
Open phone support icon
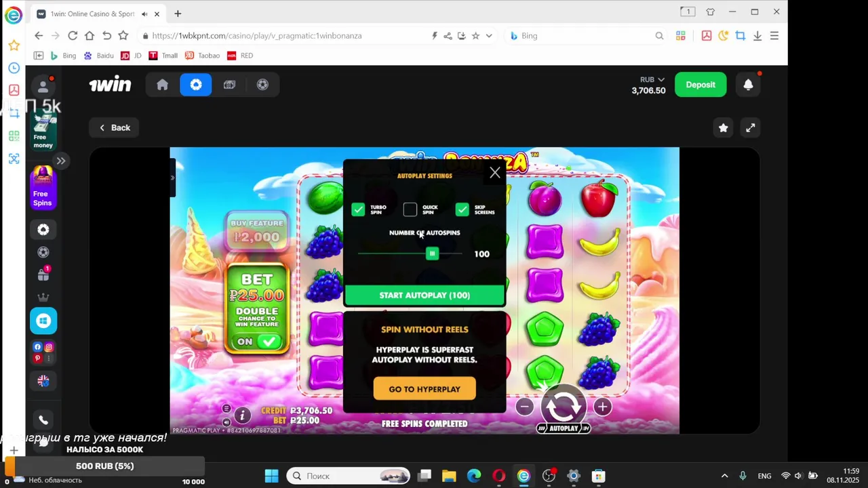[43, 420]
